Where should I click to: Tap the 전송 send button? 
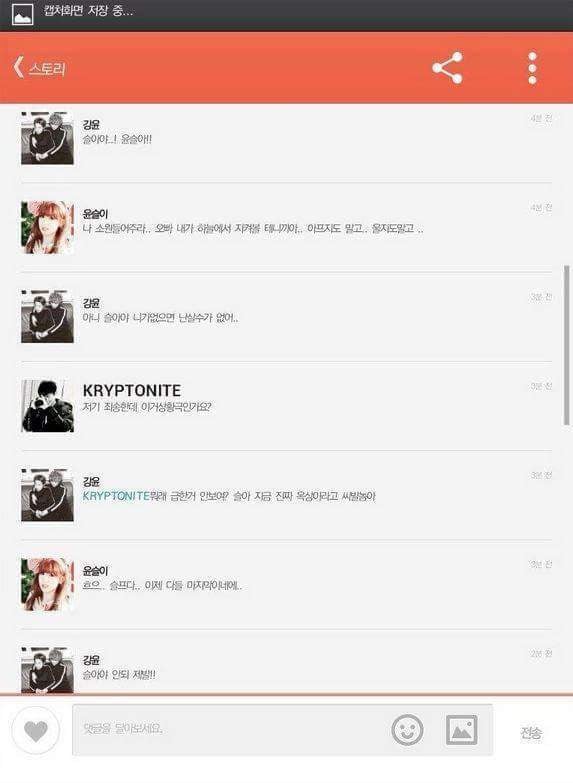[x=531, y=733]
